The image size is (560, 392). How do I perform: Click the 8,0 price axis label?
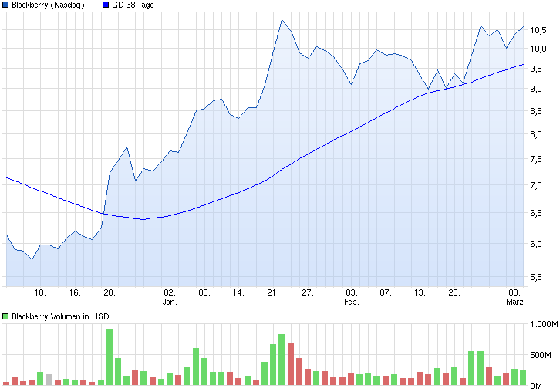point(539,135)
